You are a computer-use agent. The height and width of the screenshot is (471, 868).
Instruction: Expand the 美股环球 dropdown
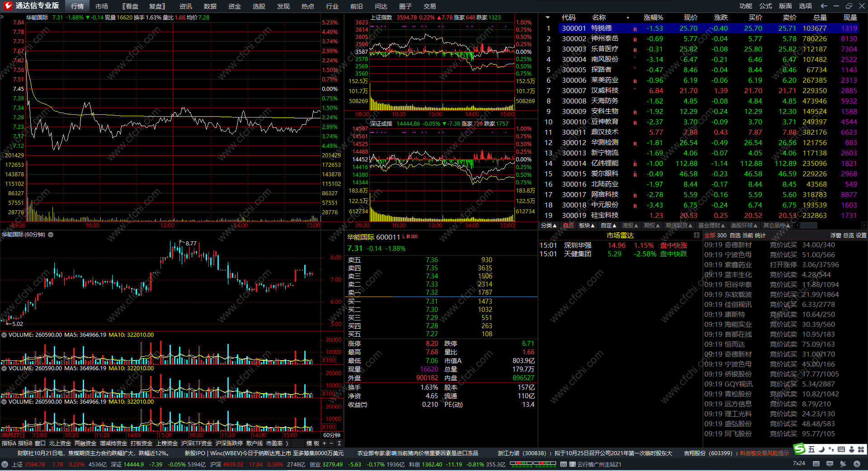coord(744,226)
